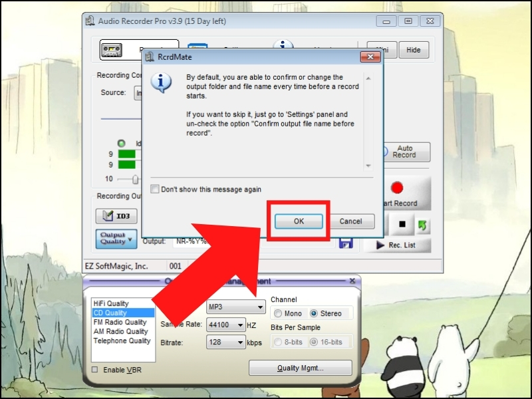The height and width of the screenshot is (399, 532).
Task: Open Quality Mgmt settings
Action: pos(300,368)
